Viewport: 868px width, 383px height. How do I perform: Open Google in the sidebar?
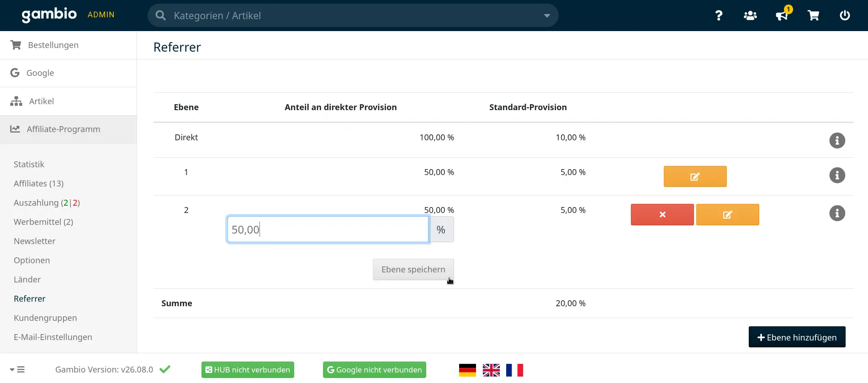click(68, 73)
